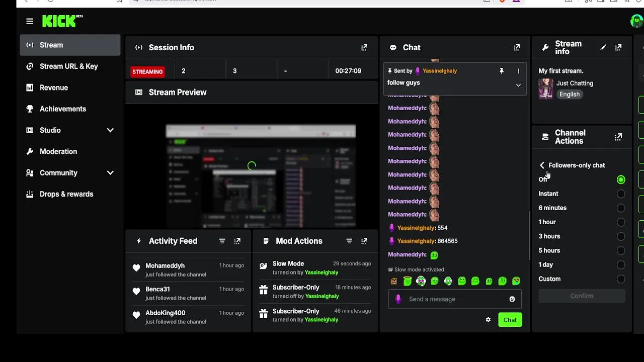The height and width of the screenshot is (362, 644).
Task: Click the Confirm button
Action: point(582,296)
